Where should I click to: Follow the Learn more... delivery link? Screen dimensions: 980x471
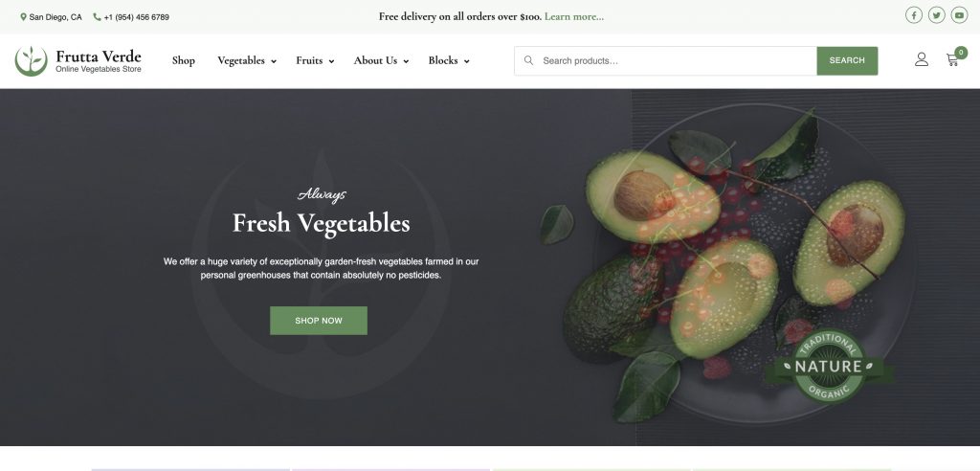(x=574, y=16)
